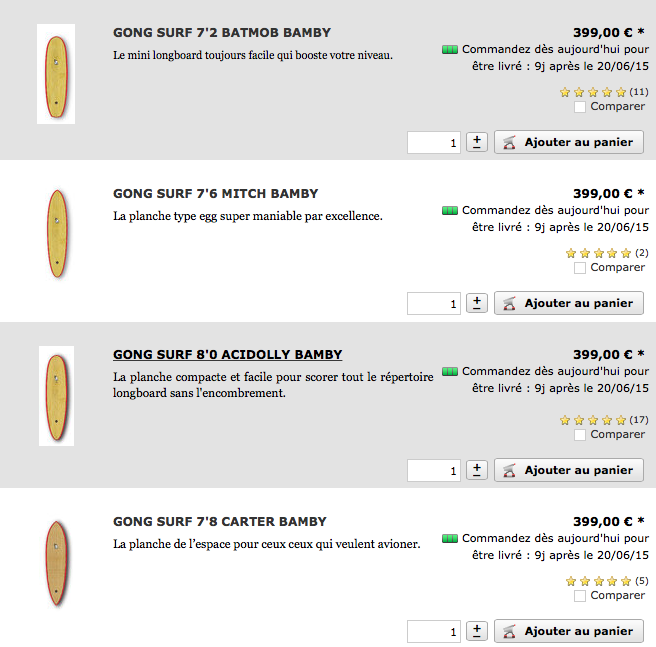Click the Batmob Bamby star rating with 11 reviews
Screen dimensions: 656x647
[593, 92]
